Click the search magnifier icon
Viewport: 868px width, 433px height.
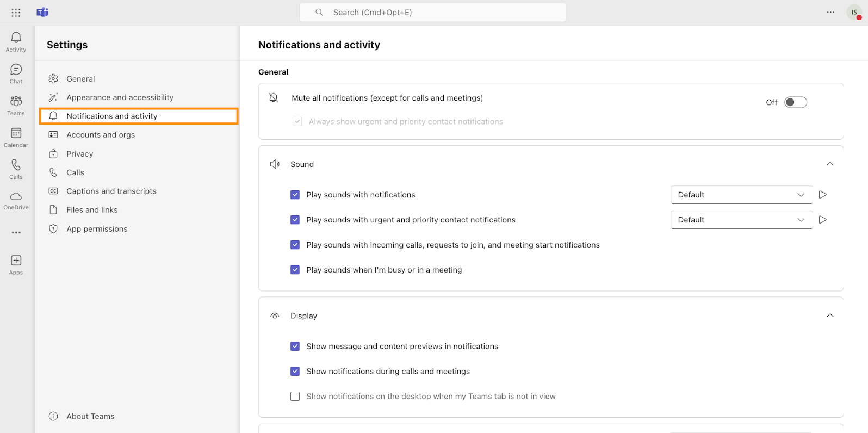[x=319, y=13]
